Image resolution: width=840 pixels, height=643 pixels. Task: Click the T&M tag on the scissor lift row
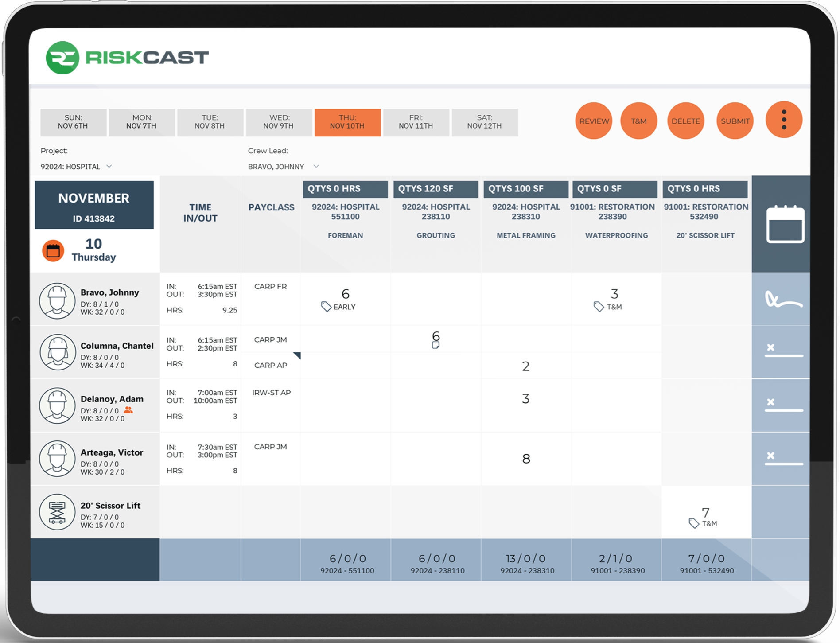702,522
